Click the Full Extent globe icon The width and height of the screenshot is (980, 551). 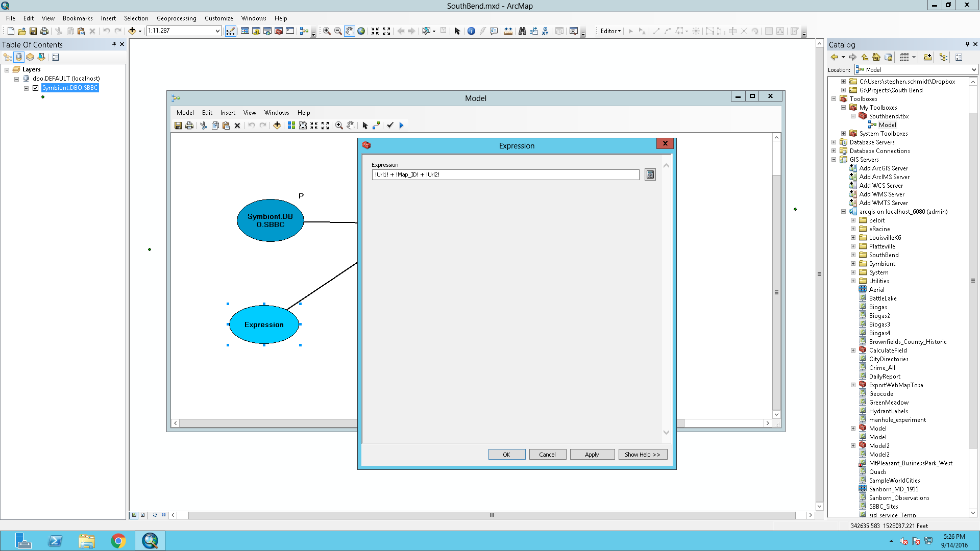[361, 31]
